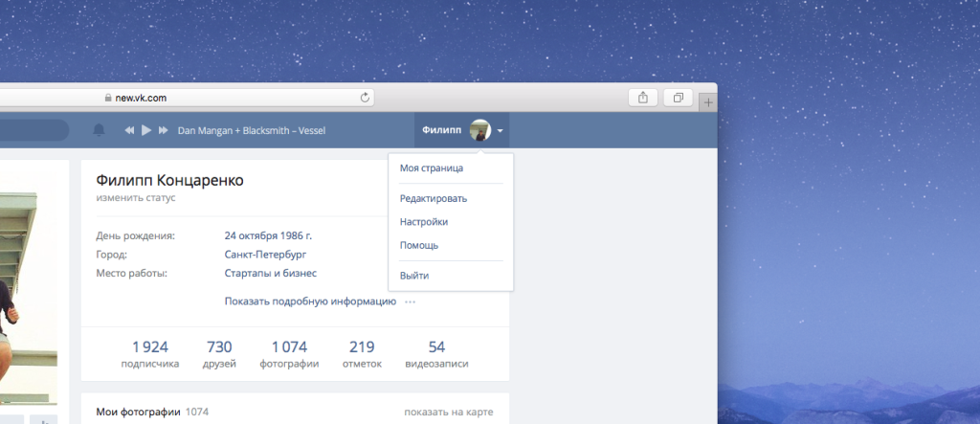
Task: Show all Safari tabs
Action: pos(679,98)
